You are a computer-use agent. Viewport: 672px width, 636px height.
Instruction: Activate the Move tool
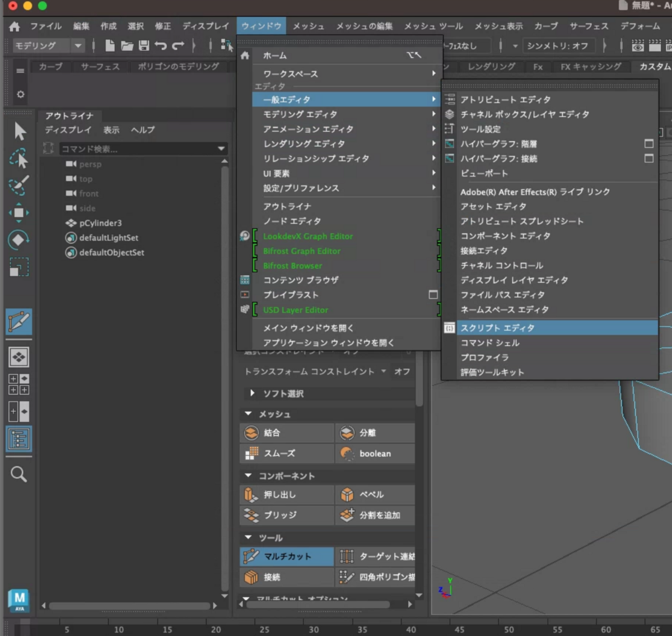20,212
